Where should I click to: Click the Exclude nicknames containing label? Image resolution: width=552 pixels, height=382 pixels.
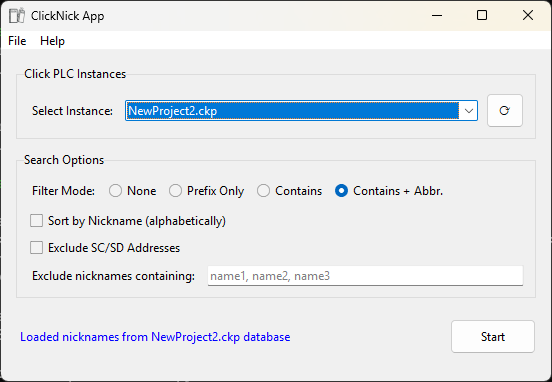click(x=113, y=276)
